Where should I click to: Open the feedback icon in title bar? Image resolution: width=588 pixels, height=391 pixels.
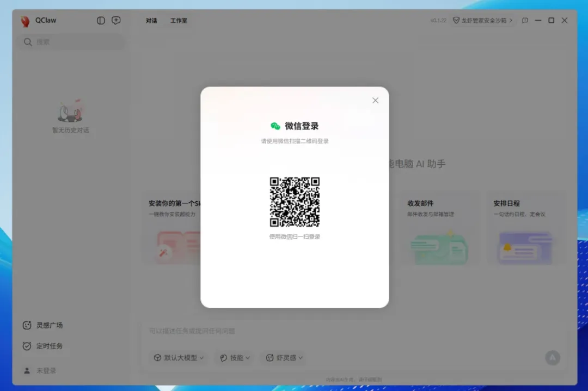[x=525, y=21]
